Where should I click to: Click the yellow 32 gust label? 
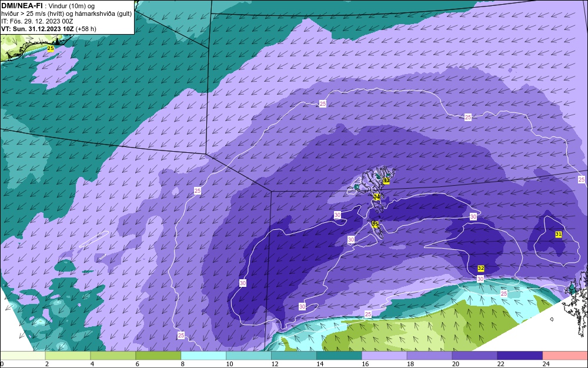click(x=481, y=268)
